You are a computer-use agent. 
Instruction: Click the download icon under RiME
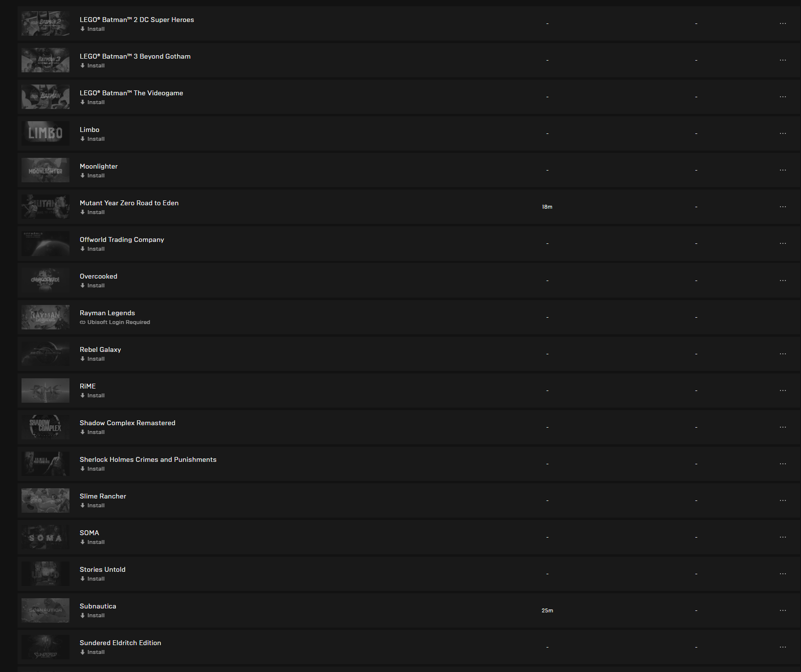(83, 395)
